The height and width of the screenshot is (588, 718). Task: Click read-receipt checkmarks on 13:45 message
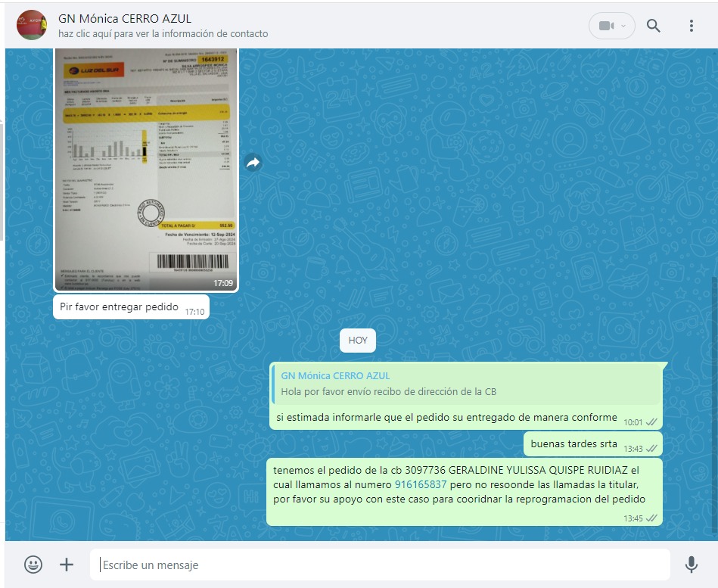tap(651, 518)
